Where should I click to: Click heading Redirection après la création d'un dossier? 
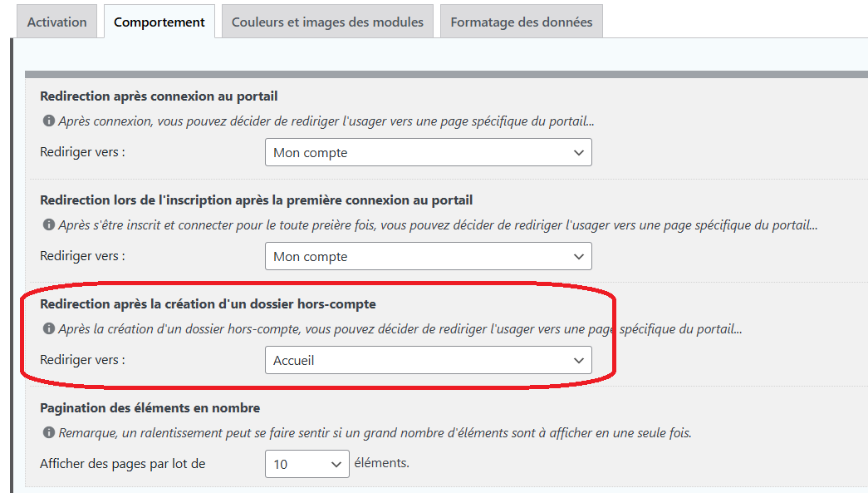208,304
